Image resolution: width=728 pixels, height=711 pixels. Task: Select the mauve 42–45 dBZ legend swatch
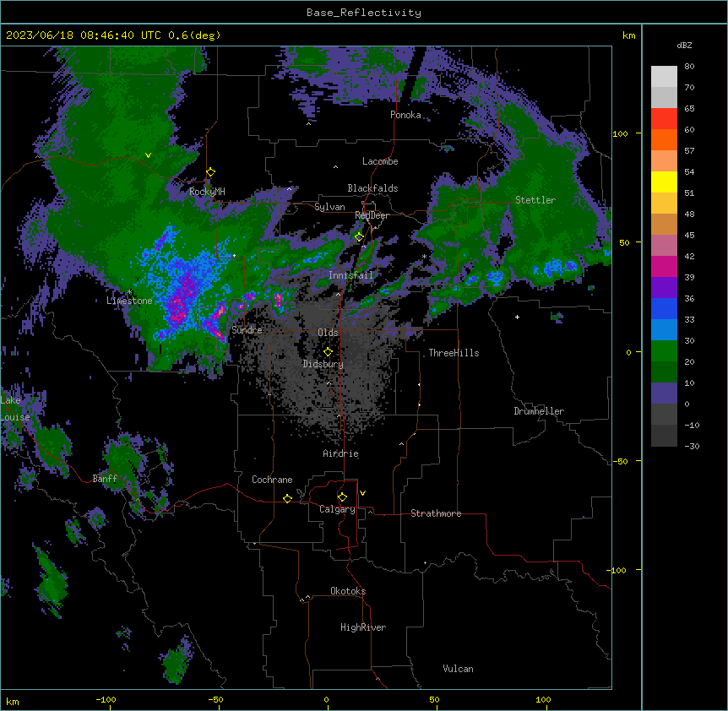tap(664, 246)
